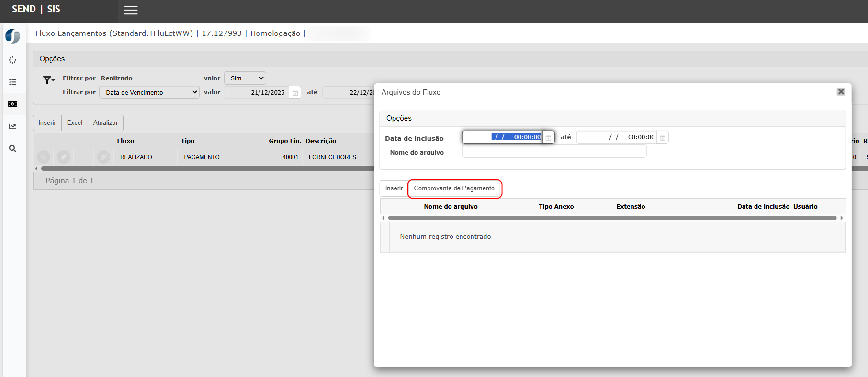Open calendar picker for Data de inclusão start

tap(548, 138)
